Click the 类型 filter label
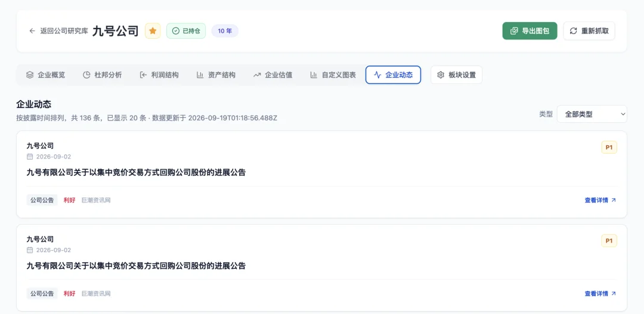Screen dimensions: 644x314 point(546,114)
